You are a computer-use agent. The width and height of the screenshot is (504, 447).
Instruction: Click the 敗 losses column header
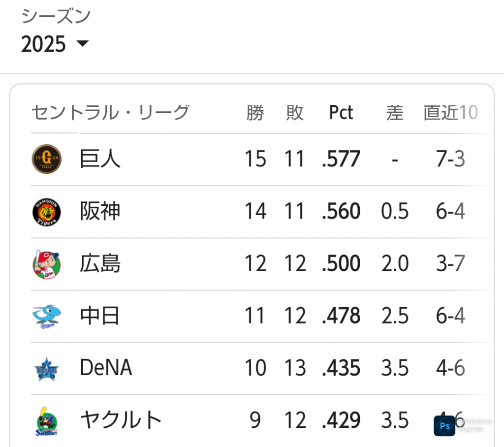(295, 113)
